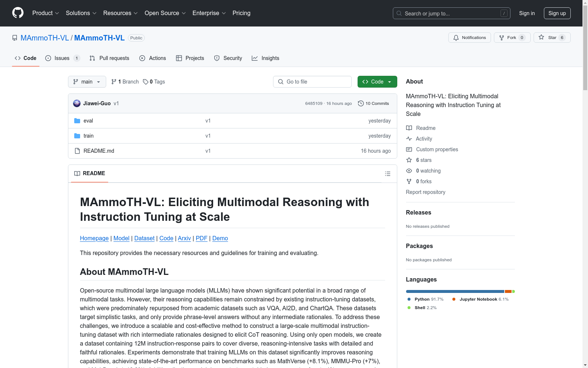Follow the Model link in README
Screen dimensions: 588x368
[x=121, y=238]
